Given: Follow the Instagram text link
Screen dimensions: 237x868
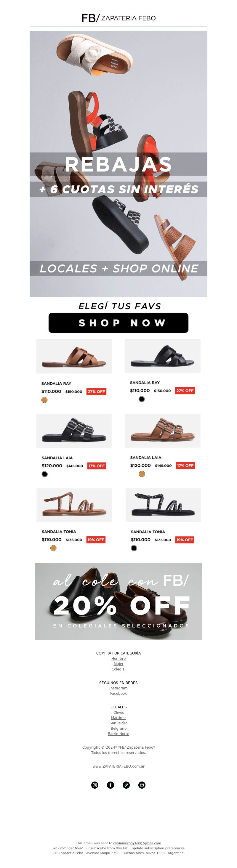Looking at the screenshot, I should [118, 688].
